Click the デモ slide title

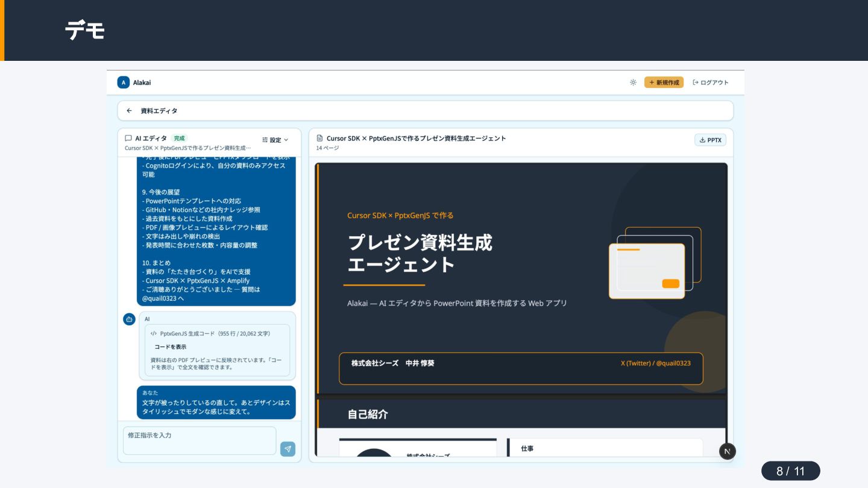coord(86,30)
